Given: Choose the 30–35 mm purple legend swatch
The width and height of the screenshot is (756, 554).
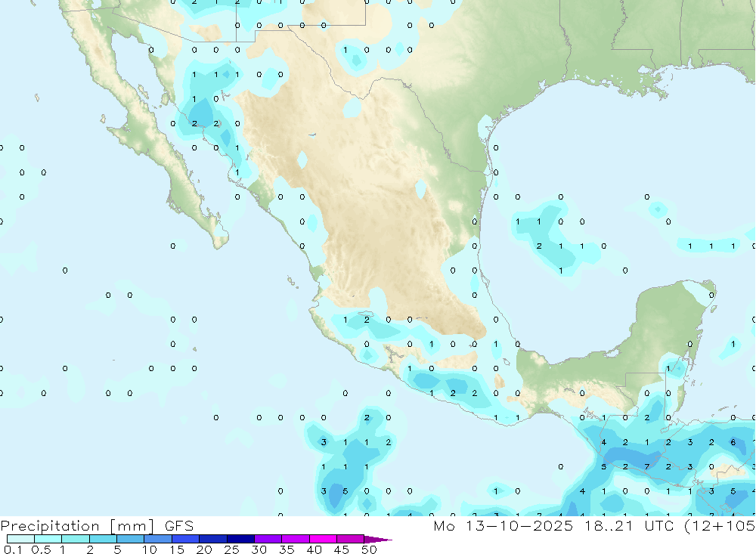Looking at the screenshot, I should [268, 539].
